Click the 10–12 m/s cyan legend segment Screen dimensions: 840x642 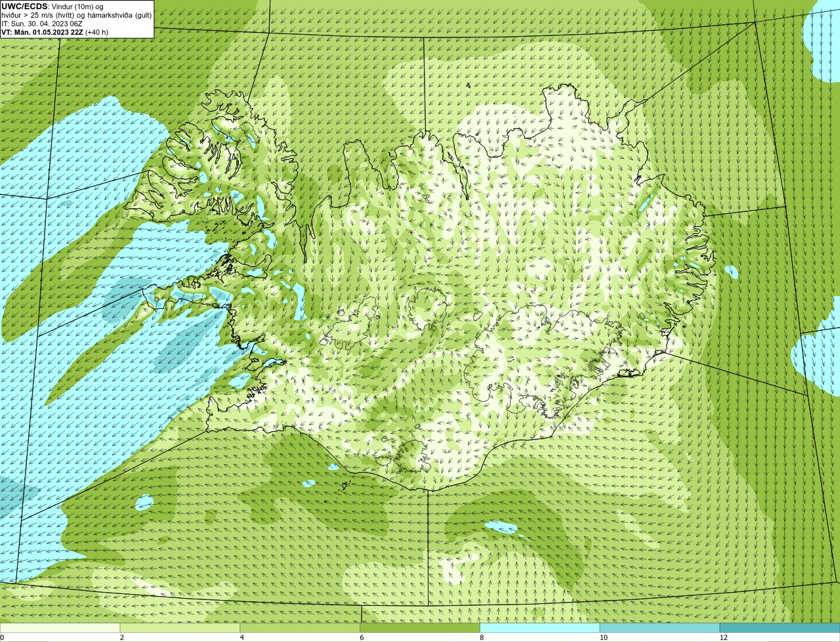pyautogui.click(x=660, y=628)
